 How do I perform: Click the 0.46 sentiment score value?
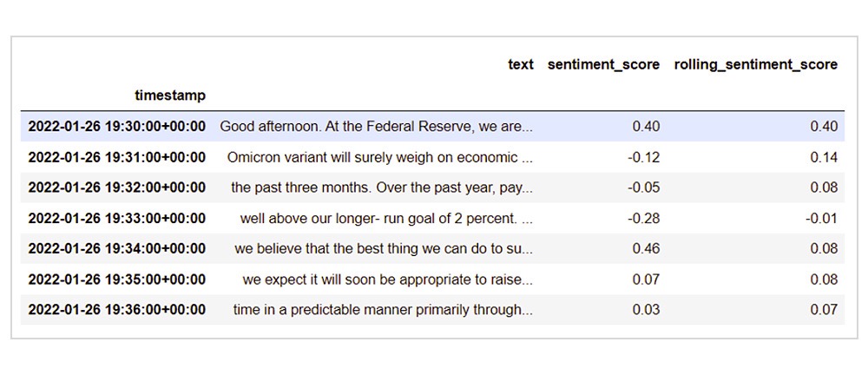pyautogui.click(x=646, y=249)
